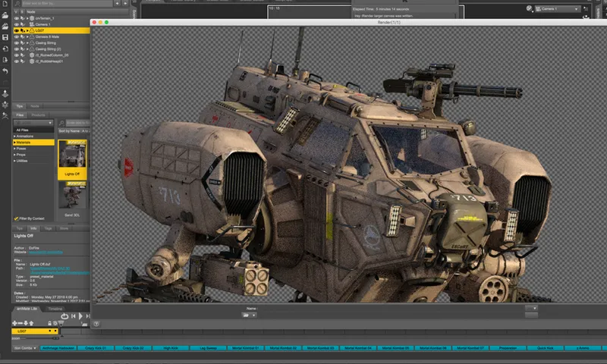Expand the Props category
The height and width of the screenshot is (364, 607).
[x=14, y=155]
